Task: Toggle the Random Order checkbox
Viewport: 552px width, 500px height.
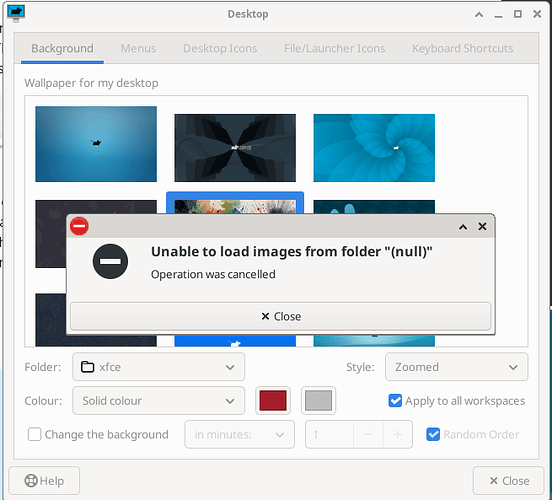Action: [433, 434]
